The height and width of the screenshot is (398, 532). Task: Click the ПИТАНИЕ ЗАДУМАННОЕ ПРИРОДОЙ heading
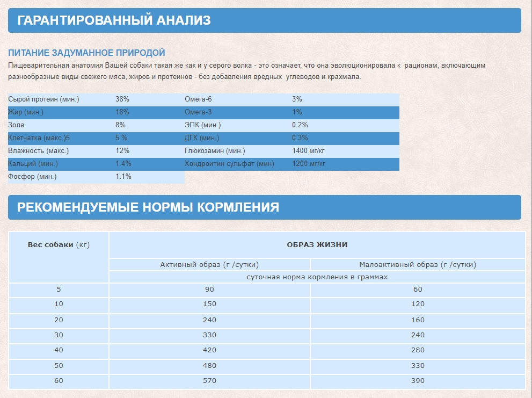click(86, 53)
